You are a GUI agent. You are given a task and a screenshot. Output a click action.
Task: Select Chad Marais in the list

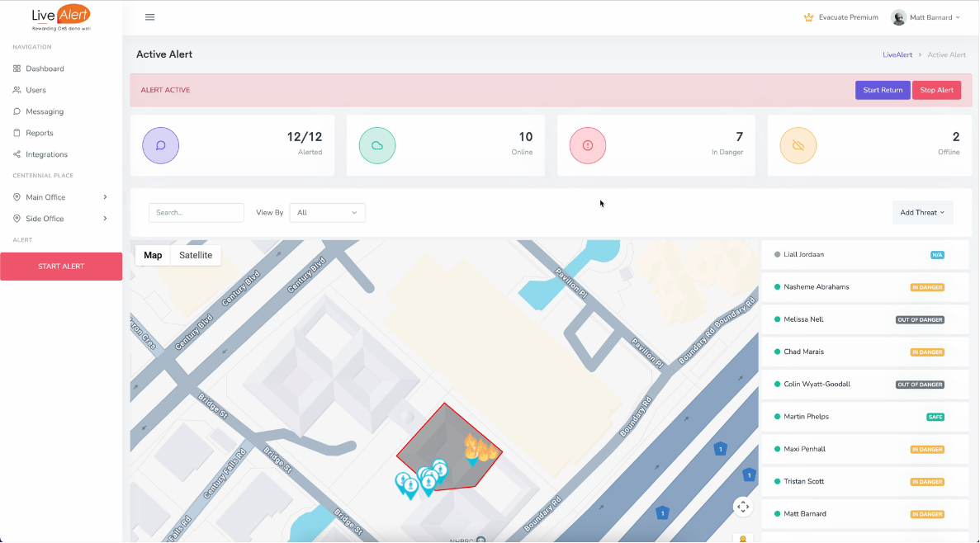click(865, 352)
